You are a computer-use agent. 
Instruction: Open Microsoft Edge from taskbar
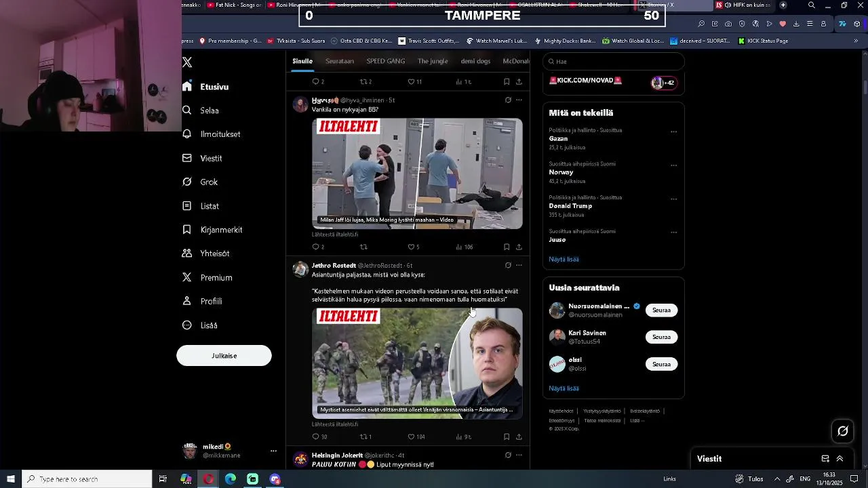(231, 479)
